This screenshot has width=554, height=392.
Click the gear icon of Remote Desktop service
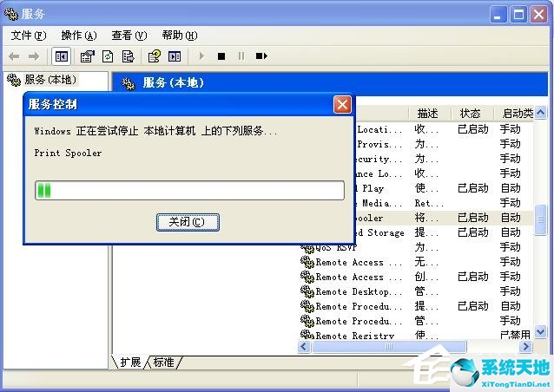coord(307,291)
